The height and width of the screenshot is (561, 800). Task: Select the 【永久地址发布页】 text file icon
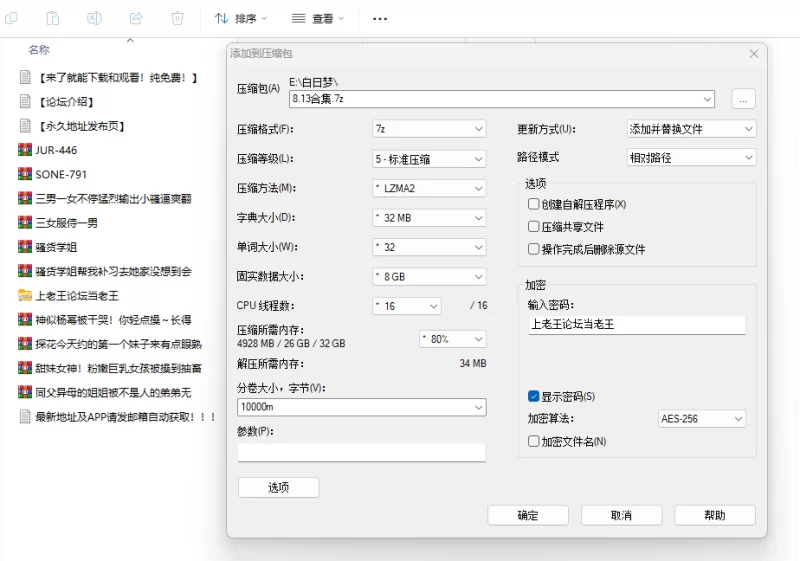25,125
